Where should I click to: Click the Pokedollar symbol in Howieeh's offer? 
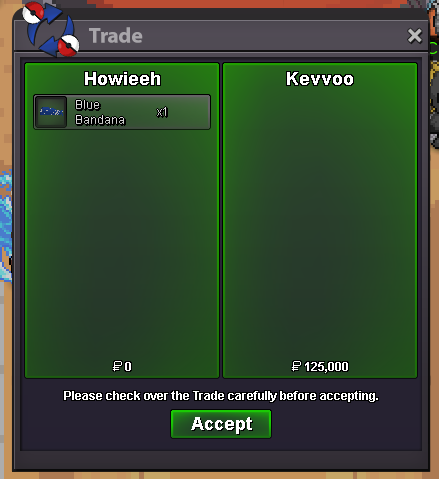[x=117, y=366]
